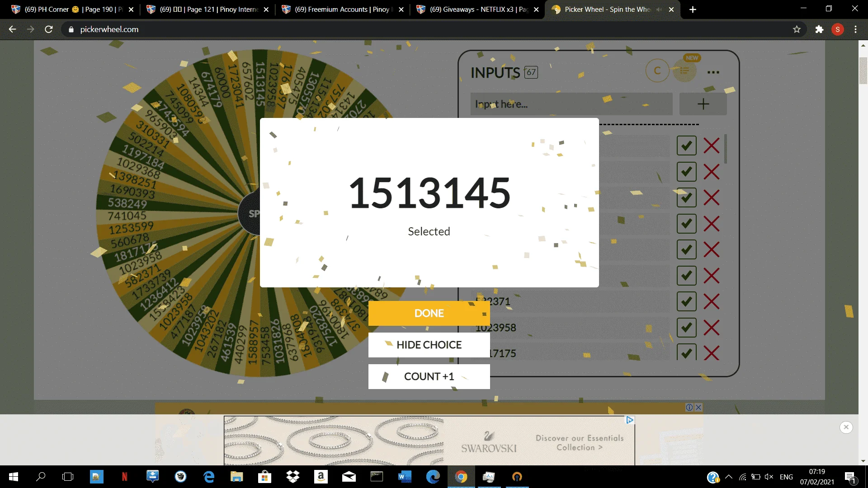Viewport: 868px width, 488px height.
Task: Open Dropbox from the taskbar
Action: [x=293, y=477]
